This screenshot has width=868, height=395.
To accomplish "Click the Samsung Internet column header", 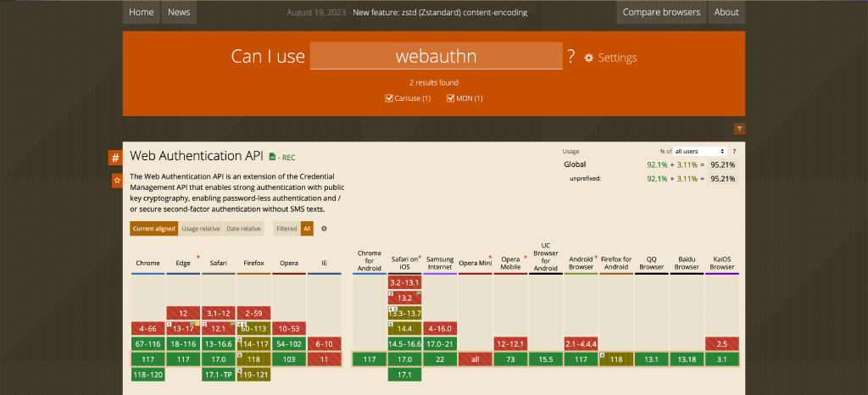I will click(x=440, y=263).
